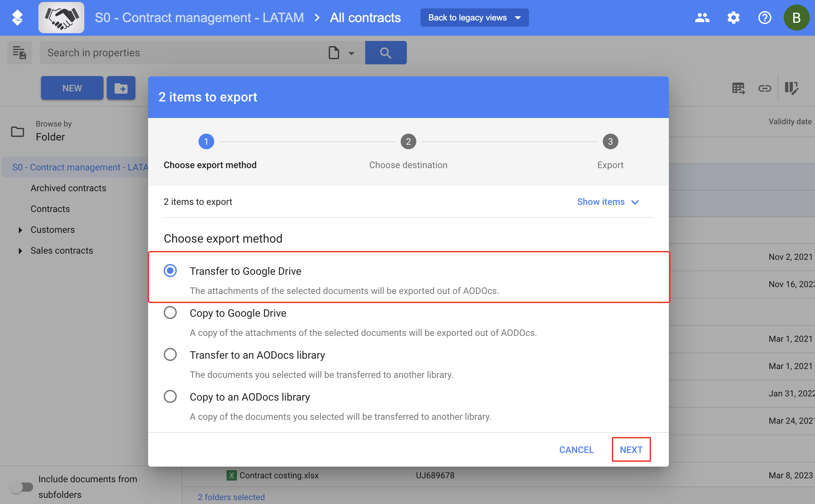Click the export table view icon
815x504 pixels.
point(738,88)
